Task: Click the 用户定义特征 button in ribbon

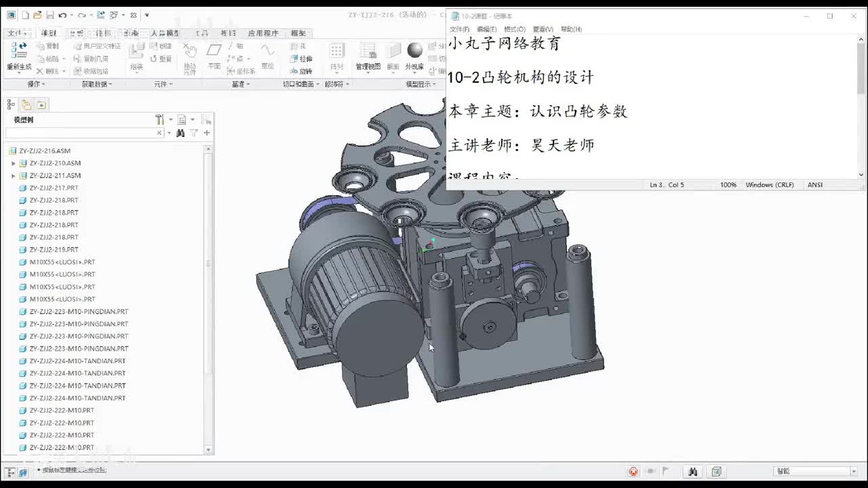Action: pyautogui.click(x=96, y=46)
